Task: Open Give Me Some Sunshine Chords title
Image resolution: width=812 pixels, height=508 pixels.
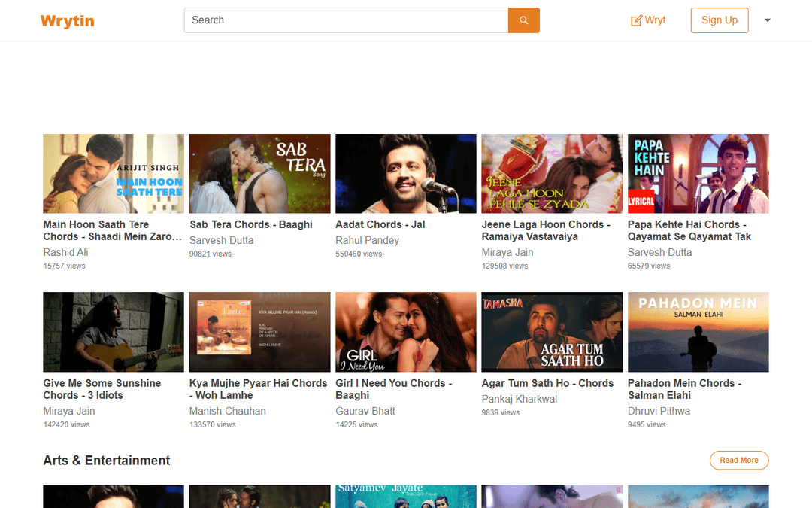Action: pos(102,389)
